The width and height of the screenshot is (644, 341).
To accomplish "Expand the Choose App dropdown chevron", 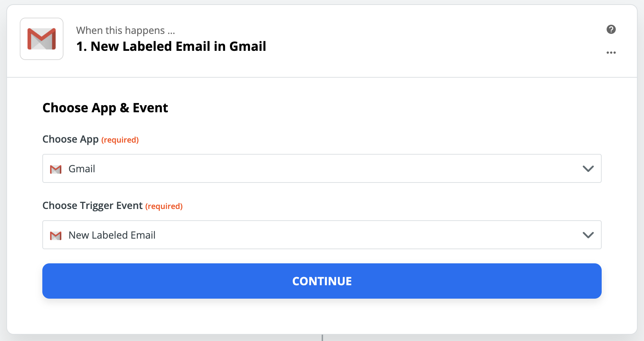I will (588, 169).
